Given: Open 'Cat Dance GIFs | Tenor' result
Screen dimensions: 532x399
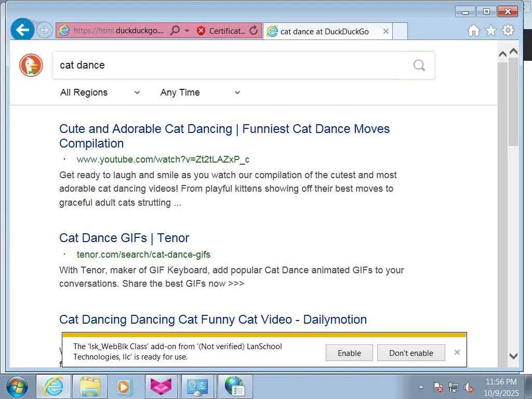Looking at the screenshot, I should [x=124, y=238].
